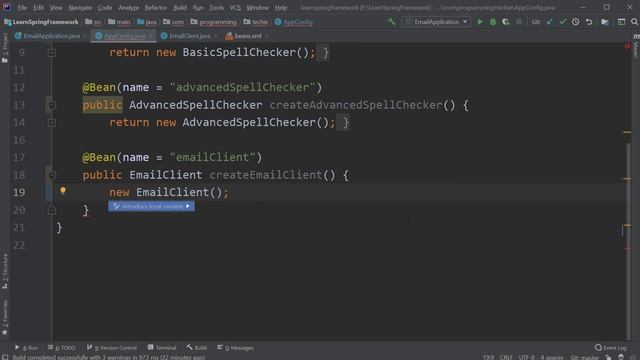Click the Build Project hammer icon

point(391,22)
